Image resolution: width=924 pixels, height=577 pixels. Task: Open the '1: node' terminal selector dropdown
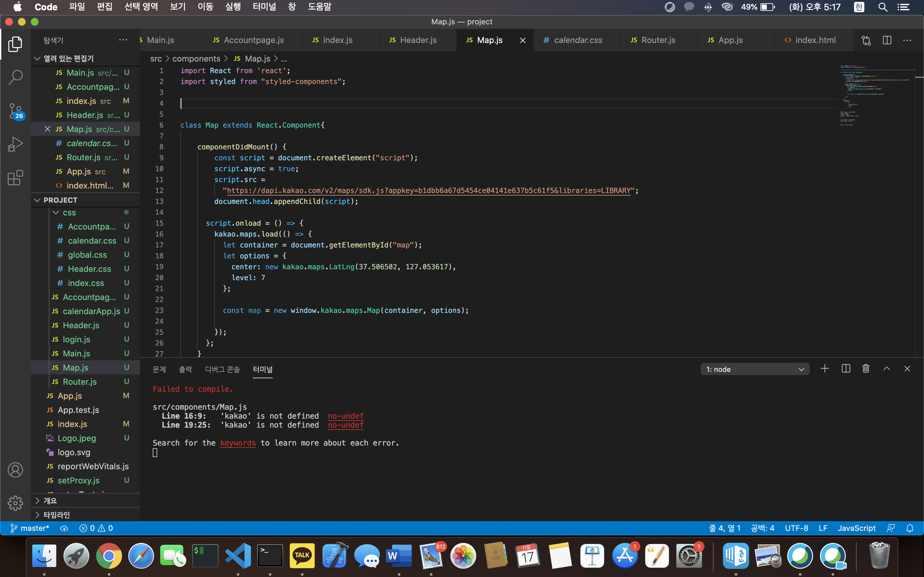tap(755, 369)
